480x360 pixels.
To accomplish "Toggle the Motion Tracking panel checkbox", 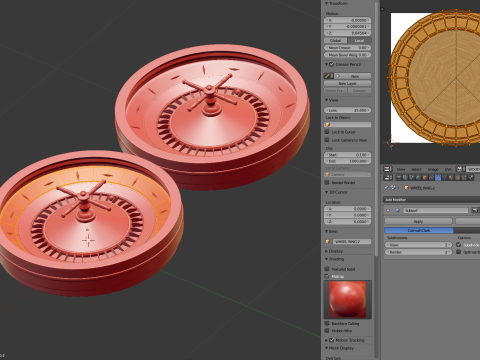I will pyautogui.click(x=332, y=340).
